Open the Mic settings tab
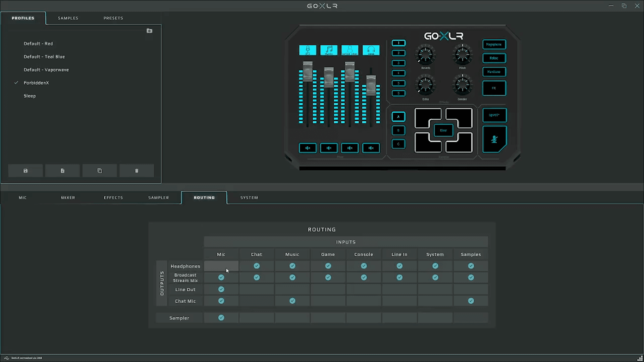 (x=22, y=198)
